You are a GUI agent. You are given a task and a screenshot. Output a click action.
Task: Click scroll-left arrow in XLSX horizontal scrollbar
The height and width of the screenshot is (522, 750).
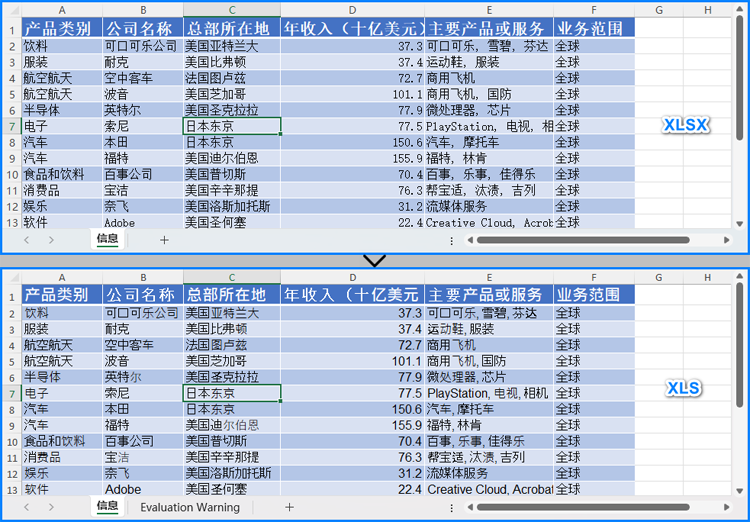470,240
